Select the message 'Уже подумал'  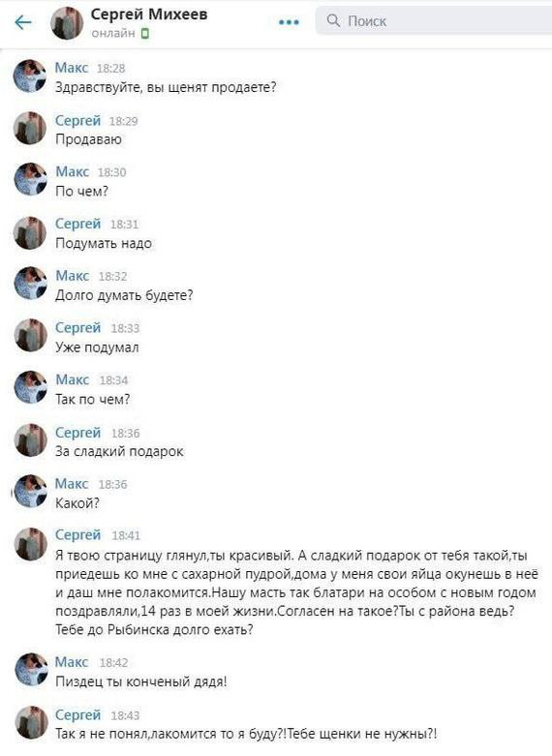click(x=97, y=348)
